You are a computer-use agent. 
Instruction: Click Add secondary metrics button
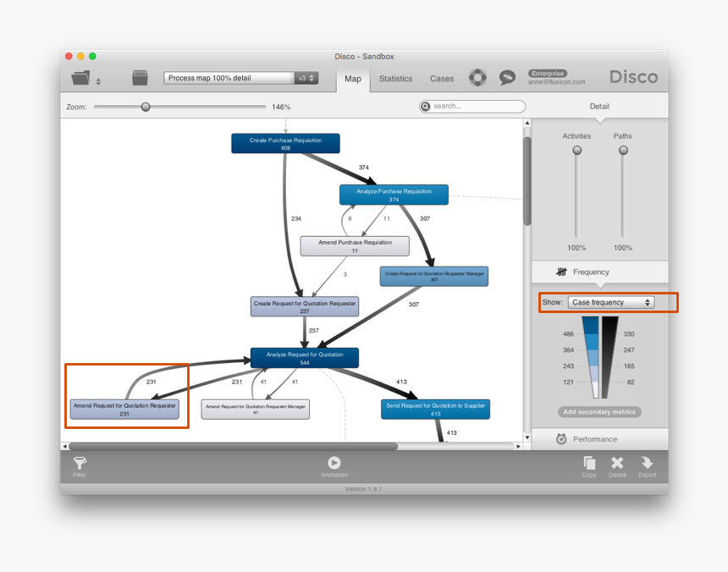[x=599, y=412]
